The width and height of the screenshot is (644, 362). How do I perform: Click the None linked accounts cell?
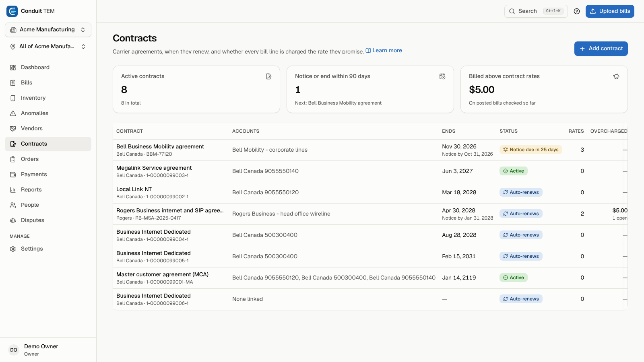coord(248,299)
